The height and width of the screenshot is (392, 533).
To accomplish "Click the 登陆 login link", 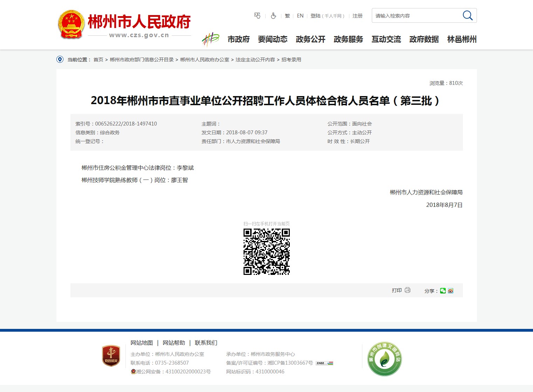I will (315, 16).
